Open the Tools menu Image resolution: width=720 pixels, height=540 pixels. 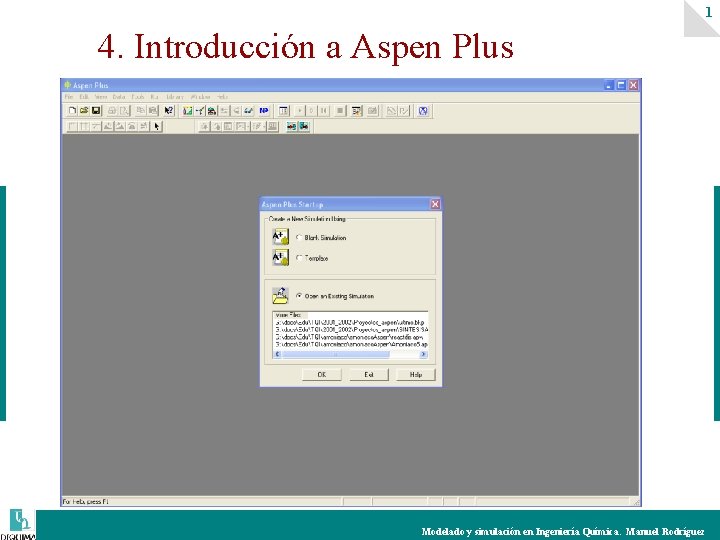point(138,97)
